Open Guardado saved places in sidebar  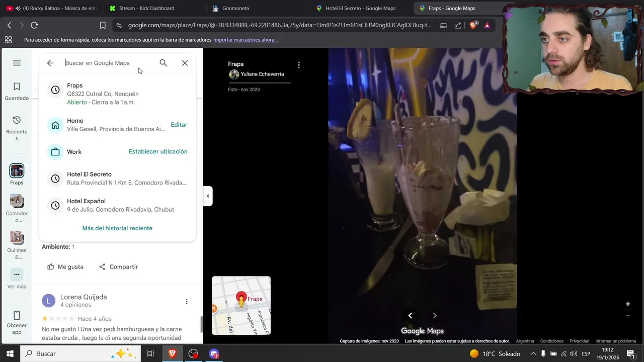(x=17, y=92)
